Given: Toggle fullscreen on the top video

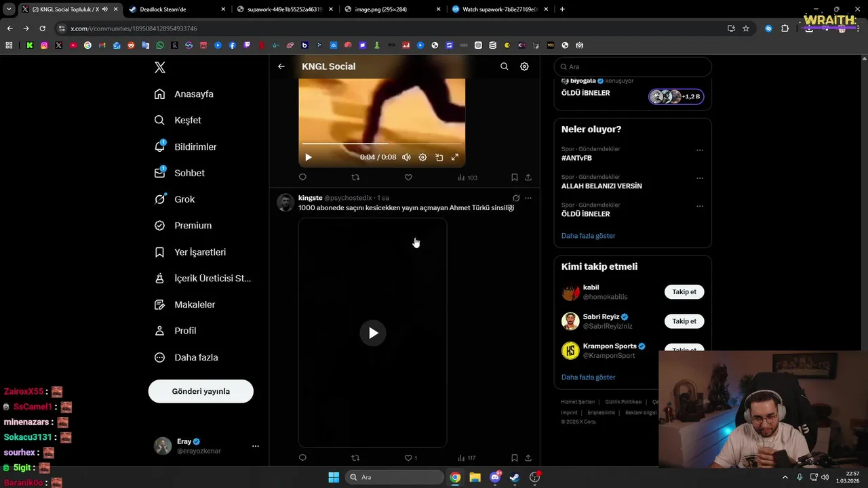Looking at the screenshot, I should 455,157.
